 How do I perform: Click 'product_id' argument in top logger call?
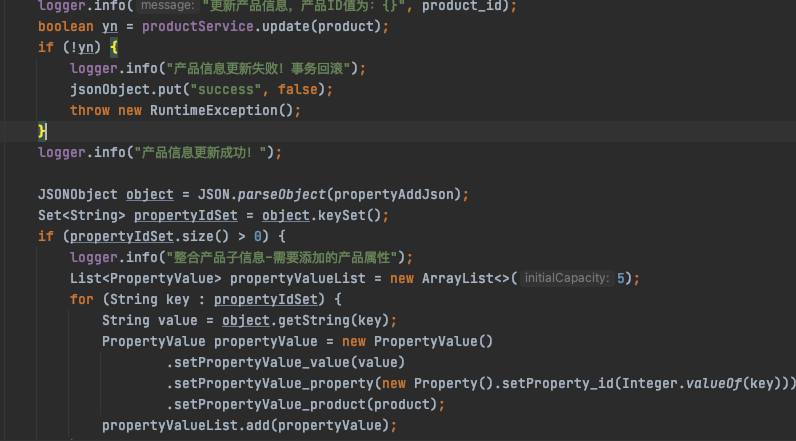462,6
